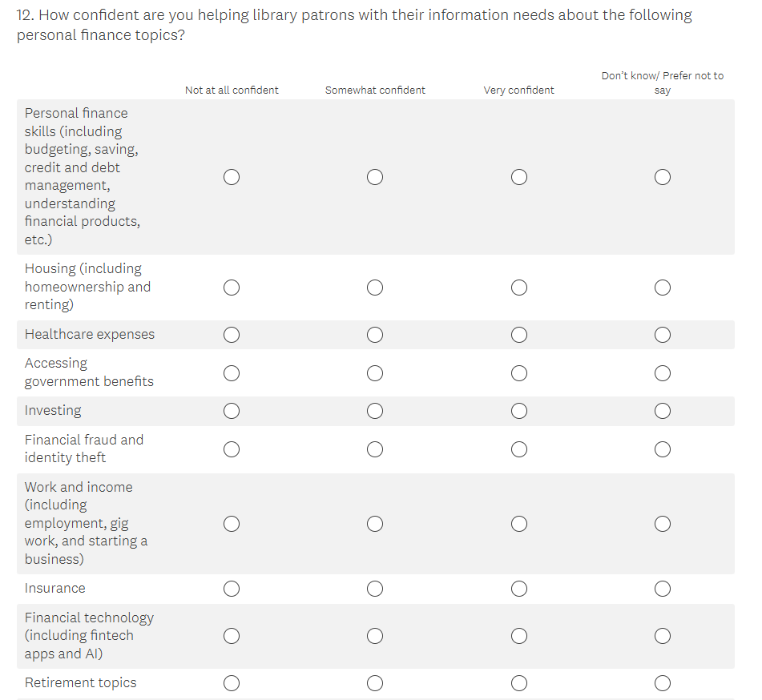The width and height of the screenshot is (762, 700).
Task: Choose 'Somewhat confident' for Accessing government benefits
Action: pos(375,373)
